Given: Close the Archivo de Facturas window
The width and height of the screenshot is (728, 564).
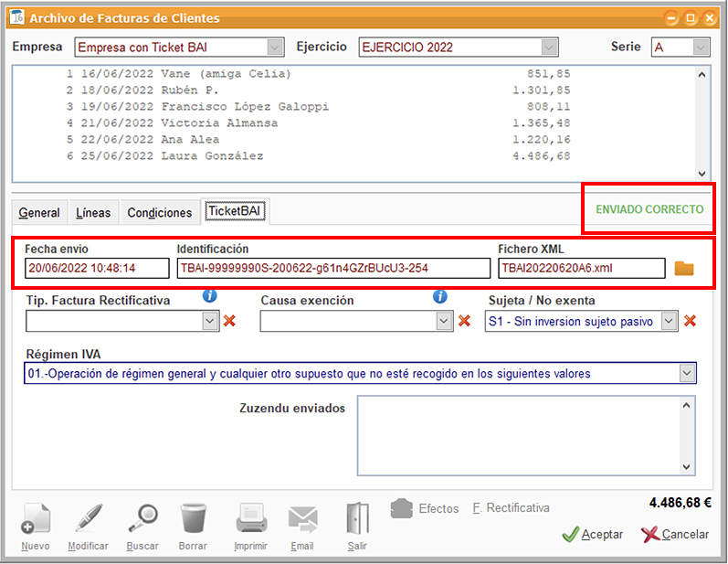Looking at the screenshot, I should point(710,18).
